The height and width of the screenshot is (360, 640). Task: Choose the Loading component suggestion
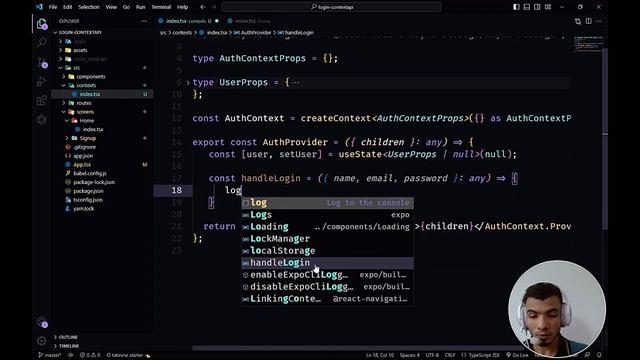pyautogui.click(x=327, y=227)
